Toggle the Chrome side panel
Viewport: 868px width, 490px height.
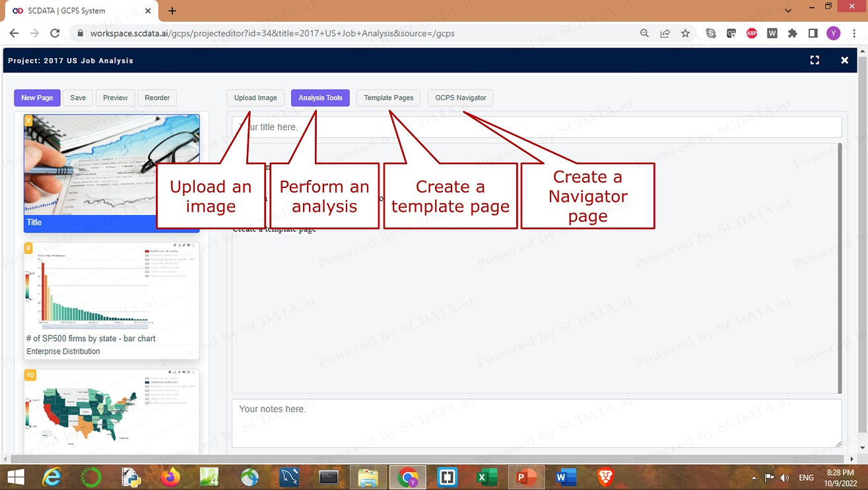tap(813, 33)
